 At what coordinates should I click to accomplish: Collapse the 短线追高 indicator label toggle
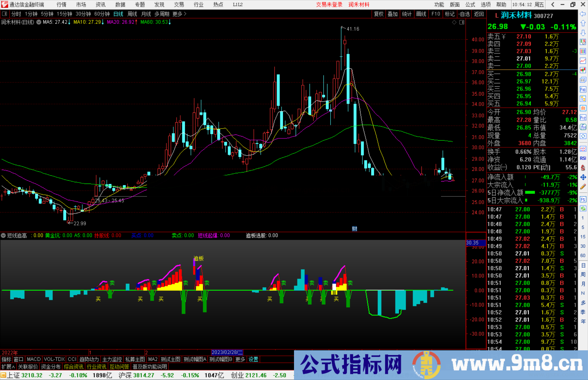pyautogui.click(x=3, y=235)
